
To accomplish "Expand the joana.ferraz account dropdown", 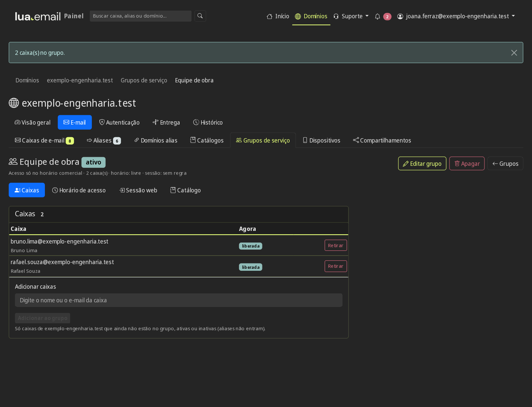I will pos(456,16).
